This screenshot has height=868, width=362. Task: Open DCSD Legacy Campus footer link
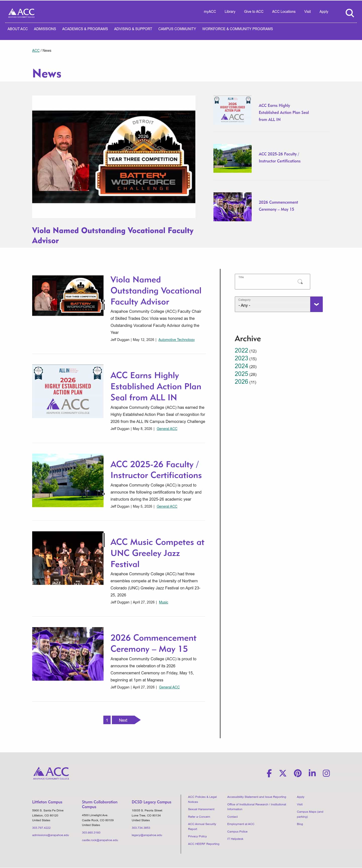[x=152, y=802]
